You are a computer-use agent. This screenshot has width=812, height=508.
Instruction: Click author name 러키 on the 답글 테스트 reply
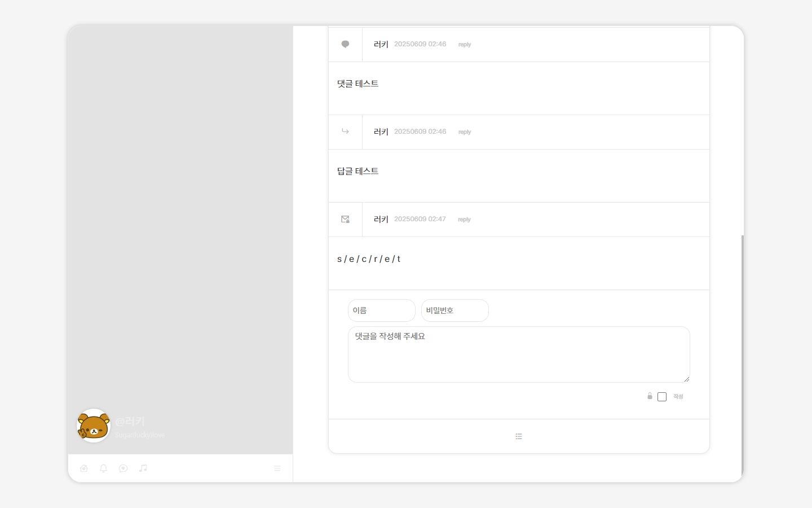tap(381, 132)
